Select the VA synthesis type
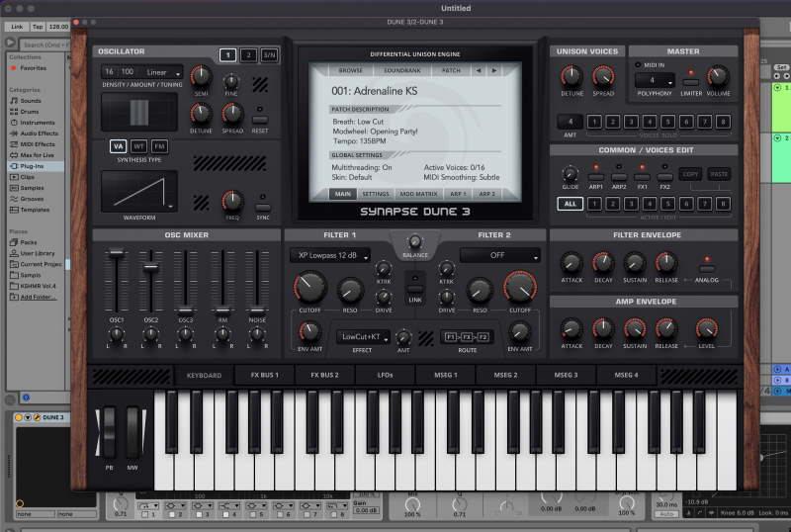The width and height of the screenshot is (791, 532). (118, 146)
